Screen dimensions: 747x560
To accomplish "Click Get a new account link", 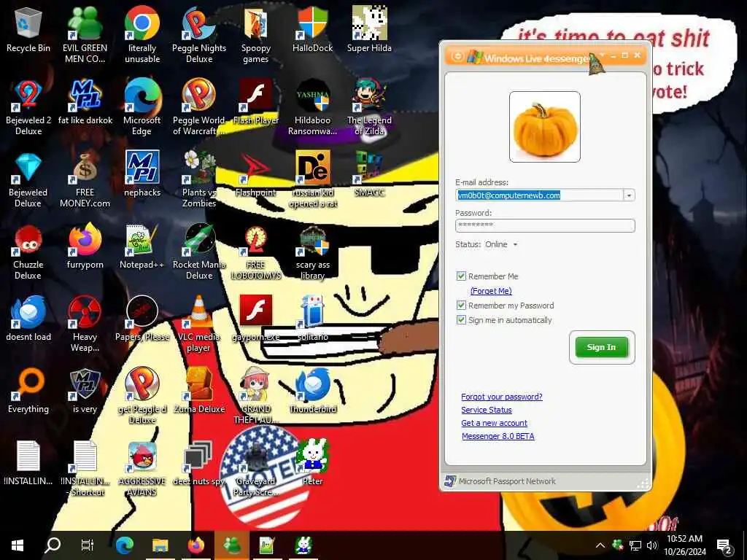I will pyautogui.click(x=494, y=423).
